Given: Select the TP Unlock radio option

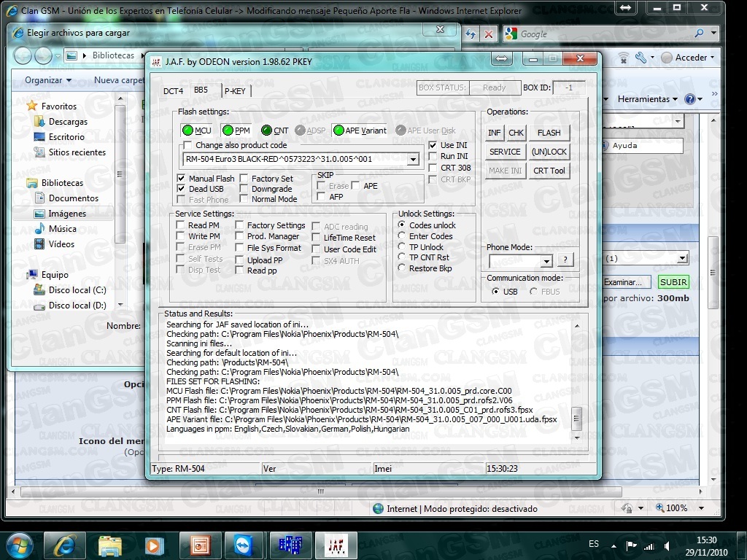Looking at the screenshot, I should (402, 246).
